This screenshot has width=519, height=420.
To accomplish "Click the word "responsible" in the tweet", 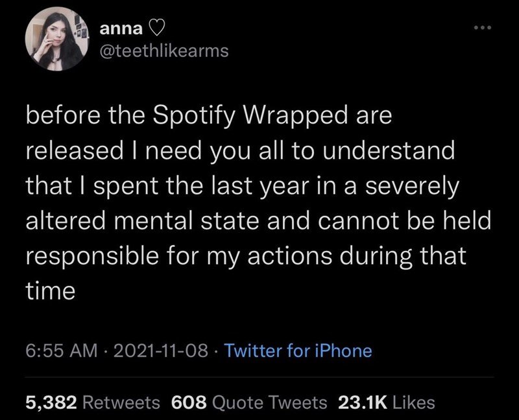I will point(92,257).
